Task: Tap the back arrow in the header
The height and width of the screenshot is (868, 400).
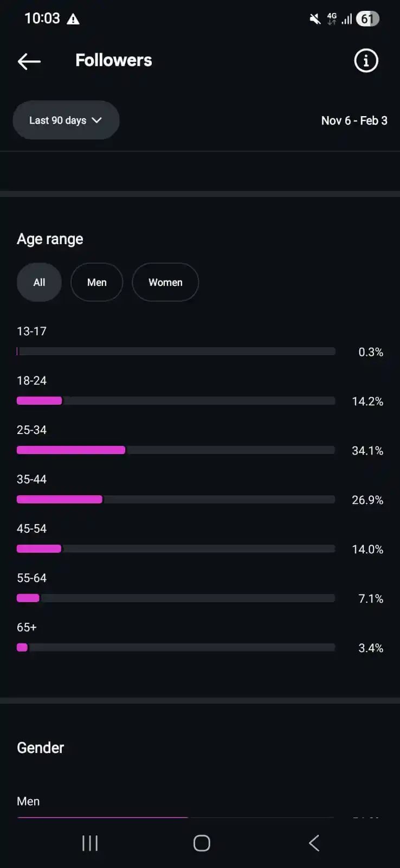Action: pos(29,61)
